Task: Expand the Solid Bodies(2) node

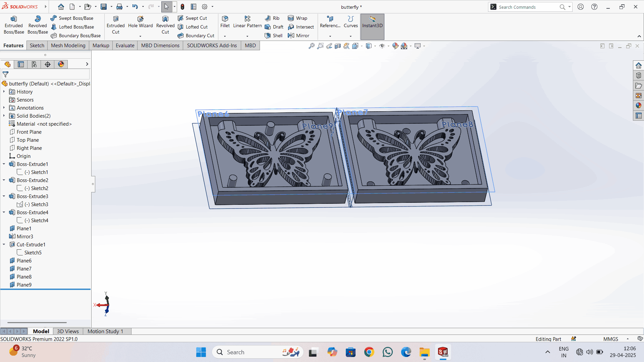Action: [4, 116]
